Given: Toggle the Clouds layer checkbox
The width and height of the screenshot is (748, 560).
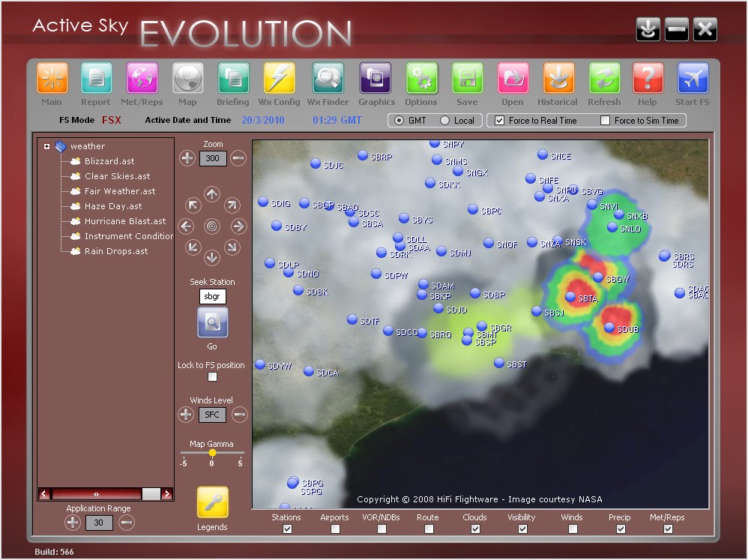Looking at the screenshot, I should (475, 529).
